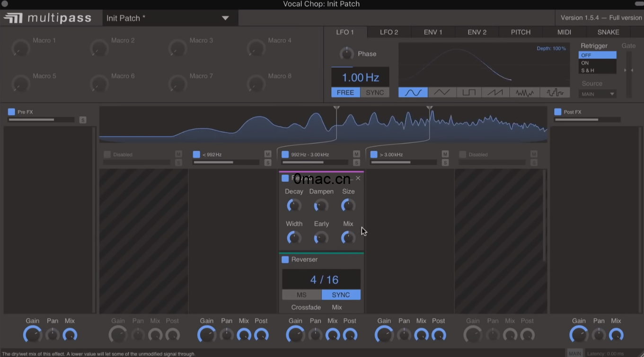Select the noise LFO waveform shape
644x357 pixels.
coord(525,93)
